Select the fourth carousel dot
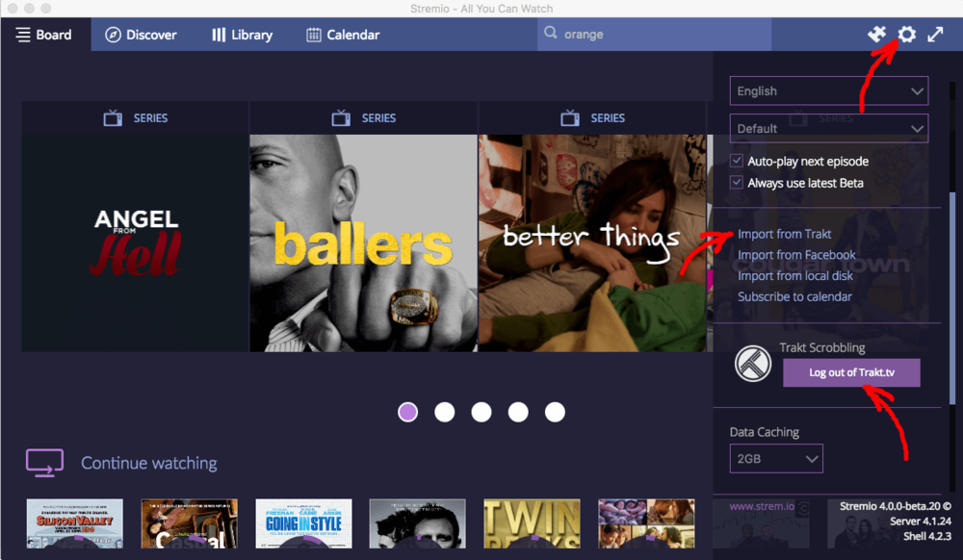The width and height of the screenshot is (963, 560). click(x=518, y=412)
